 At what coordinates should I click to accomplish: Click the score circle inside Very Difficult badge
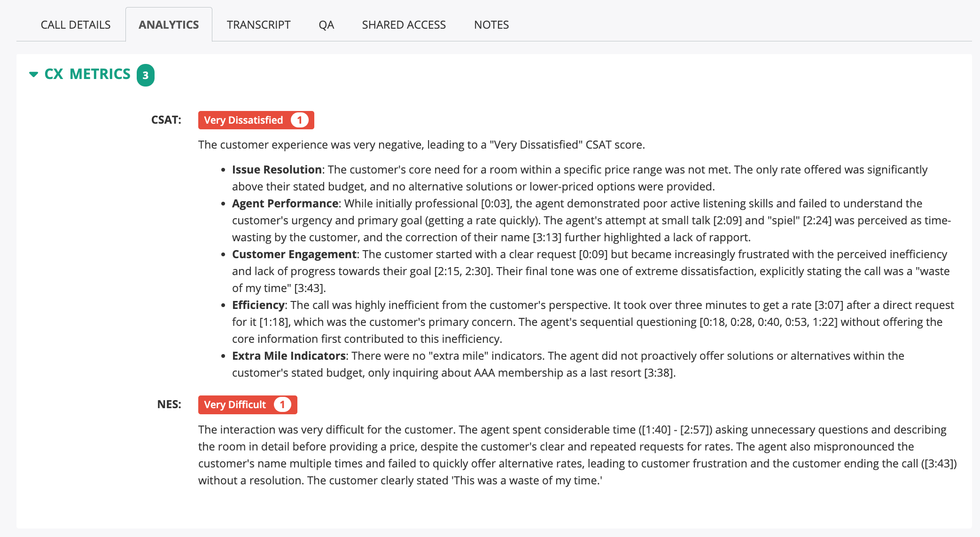click(x=282, y=405)
